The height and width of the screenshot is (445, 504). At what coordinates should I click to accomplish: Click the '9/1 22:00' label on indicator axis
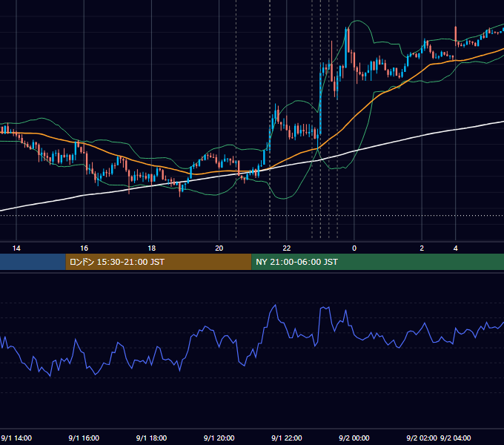tap(286, 438)
